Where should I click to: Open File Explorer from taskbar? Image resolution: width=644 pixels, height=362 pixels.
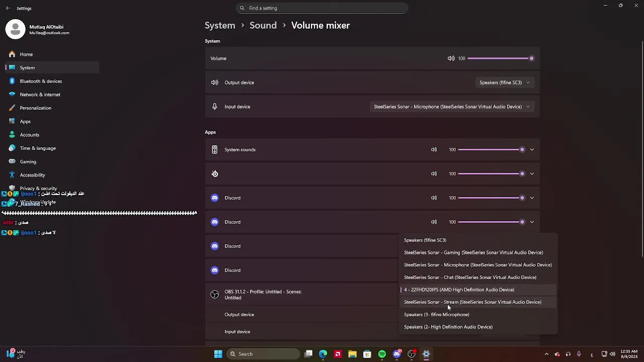[x=352, y=354]
